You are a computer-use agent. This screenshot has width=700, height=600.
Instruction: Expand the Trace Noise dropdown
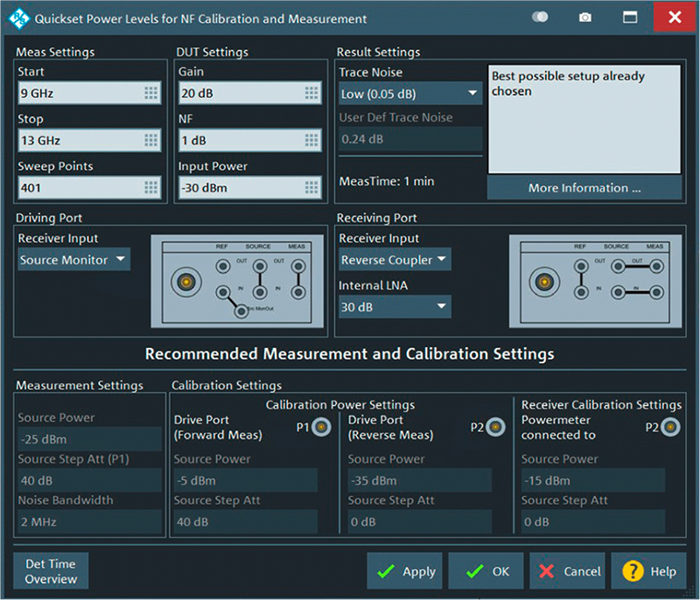(x=410, y=93)
